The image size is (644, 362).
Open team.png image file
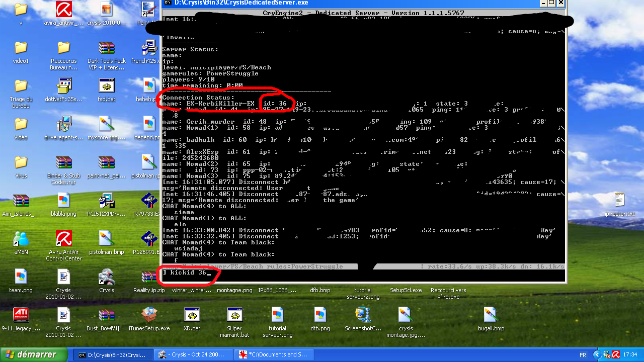tap(21, 277)
